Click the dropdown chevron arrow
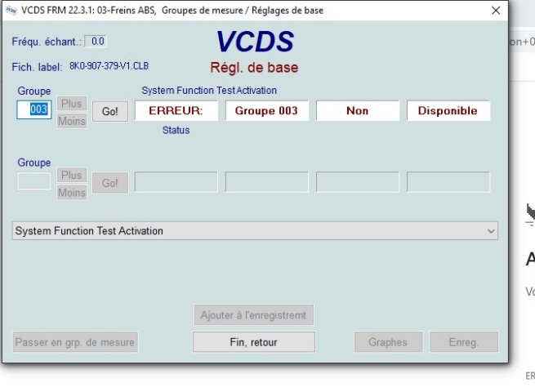The image size is (535, 392). click(x=491, y=231)
